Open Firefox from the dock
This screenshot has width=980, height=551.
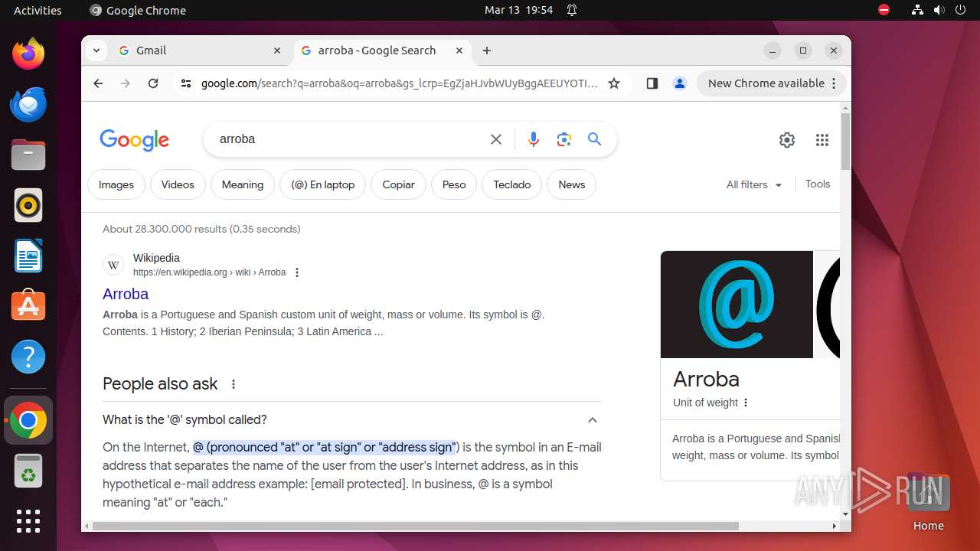[28, 54]
